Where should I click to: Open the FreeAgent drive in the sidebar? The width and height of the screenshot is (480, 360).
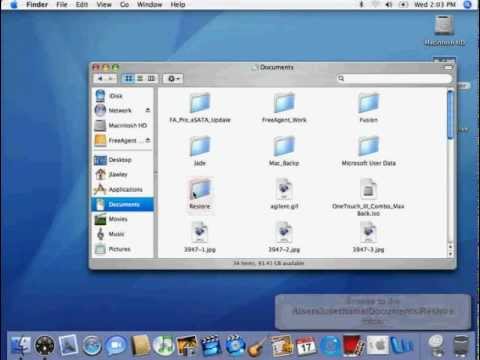tap(123, 140)
